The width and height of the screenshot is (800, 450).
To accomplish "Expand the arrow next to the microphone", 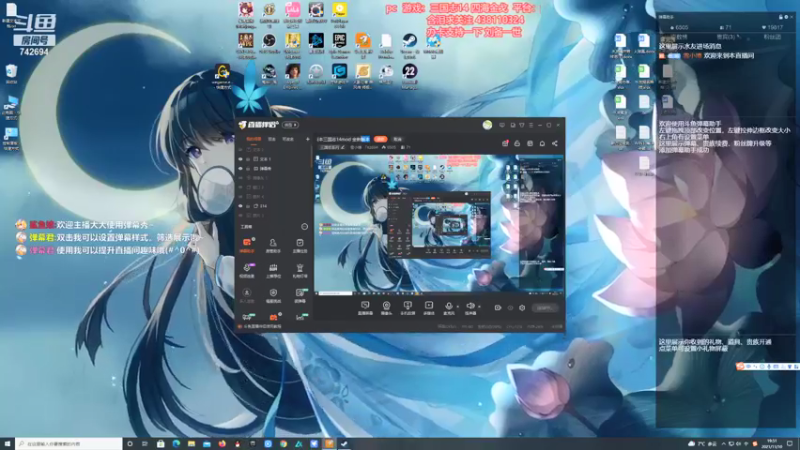I will coord(457,306).
